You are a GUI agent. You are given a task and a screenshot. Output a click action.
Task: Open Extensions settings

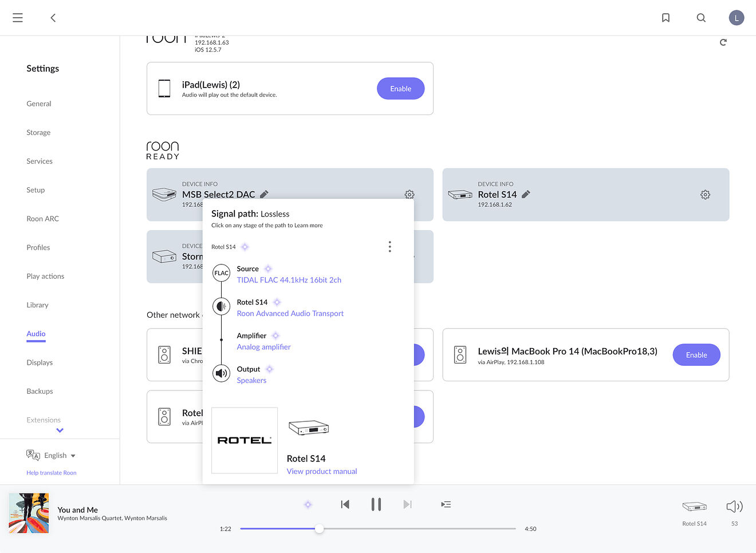pyautogui.click(x=44, y=420)
